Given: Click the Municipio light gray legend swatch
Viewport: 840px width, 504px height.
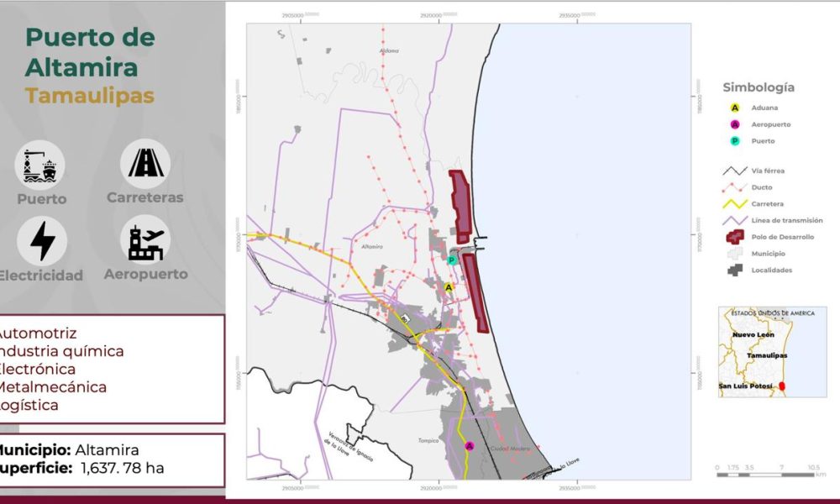Looking at the screenshot, I should [x=735, y=253].
